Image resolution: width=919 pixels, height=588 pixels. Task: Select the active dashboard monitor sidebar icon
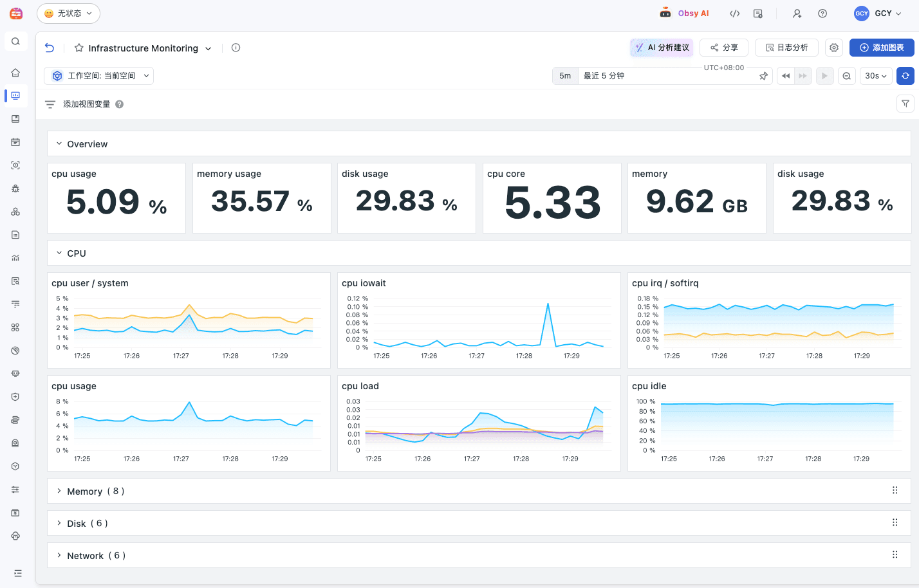(15, 96)
